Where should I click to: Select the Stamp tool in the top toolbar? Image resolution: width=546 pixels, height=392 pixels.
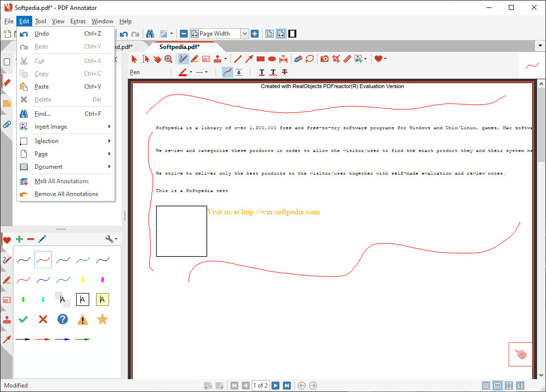[x=217, y=59]
